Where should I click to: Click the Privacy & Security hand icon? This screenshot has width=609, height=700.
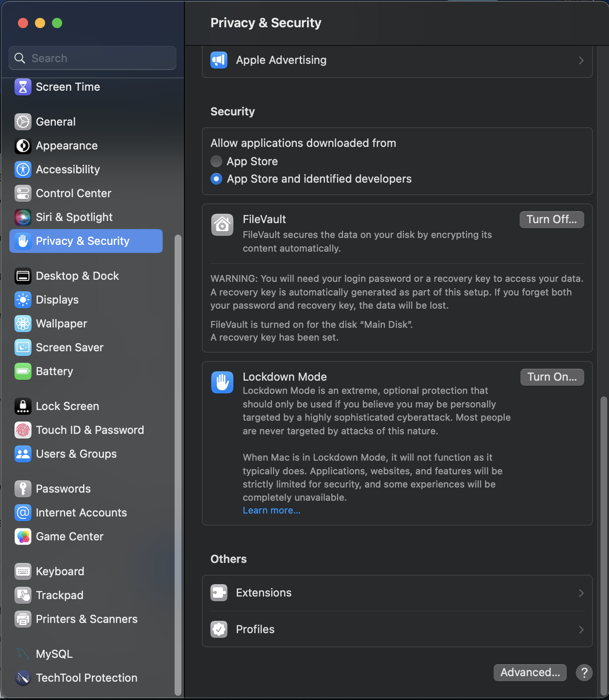(x=23, y=241)
